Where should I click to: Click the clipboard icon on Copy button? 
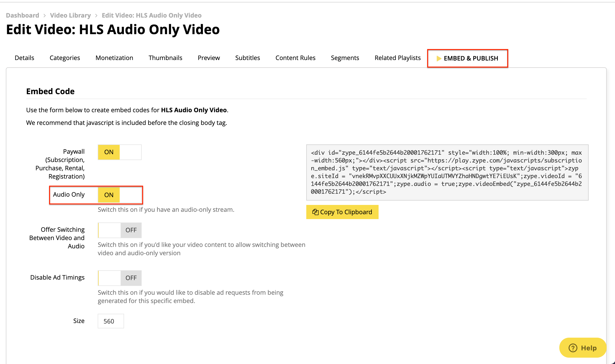coord(315,212)
